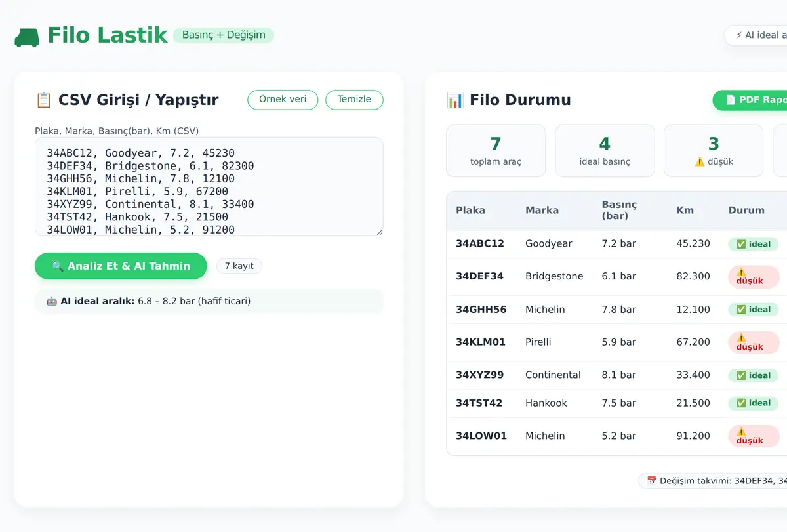787x532 pixels.
Task: Select plate 34LOW01 in the table
Action: click(x=481, y=436)
